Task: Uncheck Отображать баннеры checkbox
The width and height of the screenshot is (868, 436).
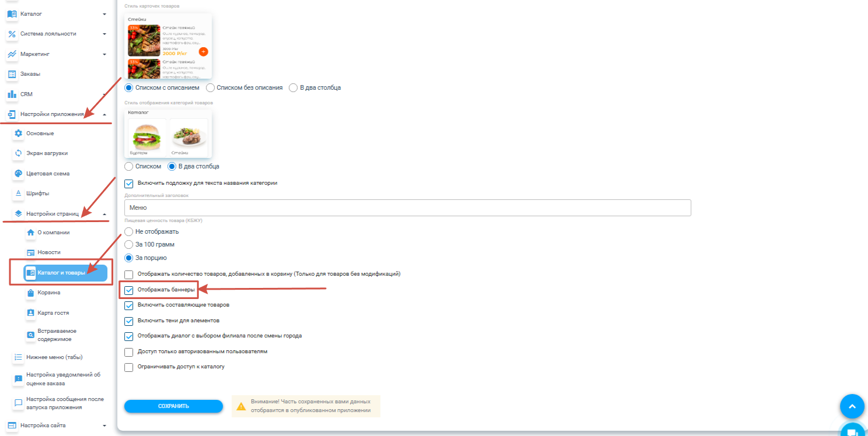Action: pos(129,290)
